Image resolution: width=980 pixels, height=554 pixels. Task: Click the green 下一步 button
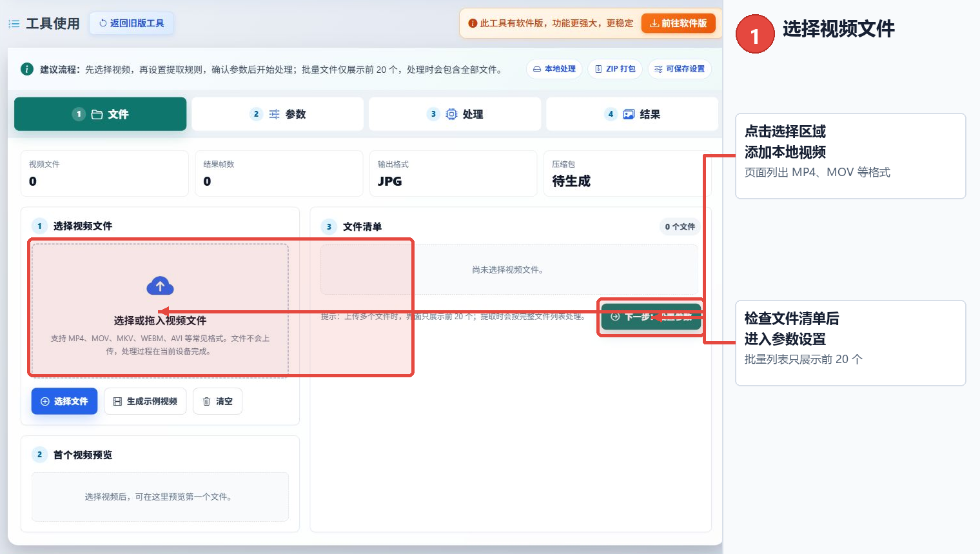tap(651, 317)
